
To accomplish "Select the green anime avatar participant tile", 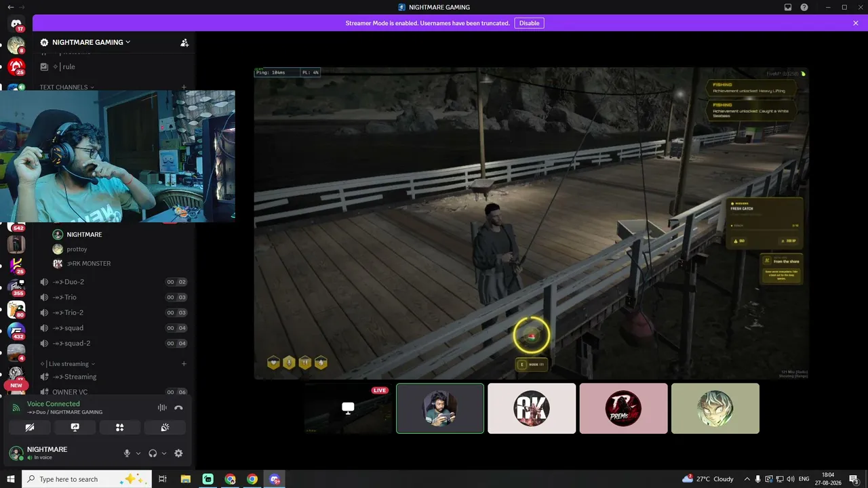I will 715,408.
